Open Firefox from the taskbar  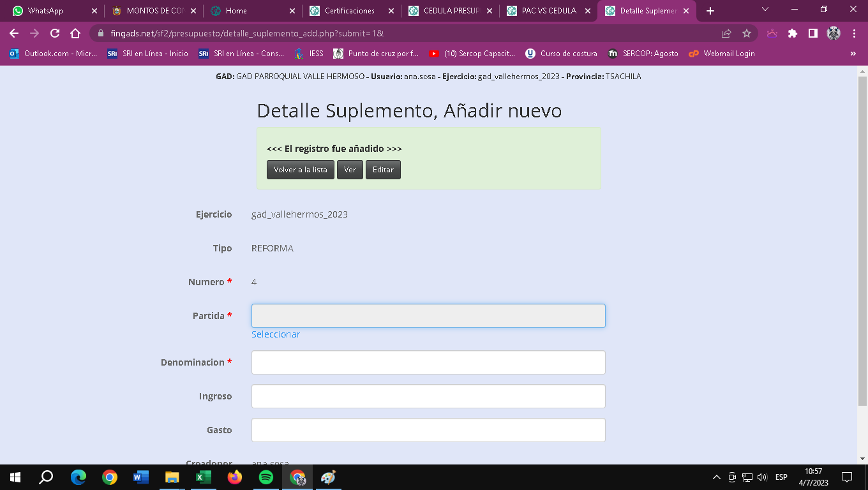[x=235, y=477]
